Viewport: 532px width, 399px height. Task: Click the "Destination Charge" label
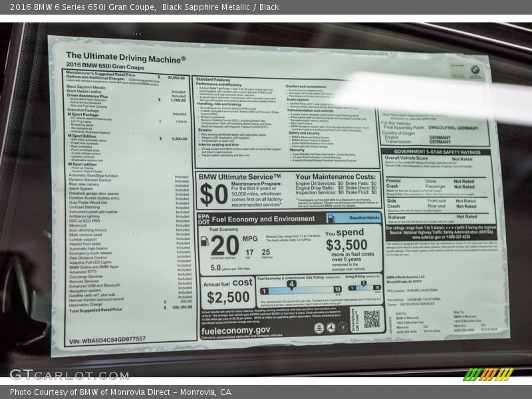(x=86, y=305)
